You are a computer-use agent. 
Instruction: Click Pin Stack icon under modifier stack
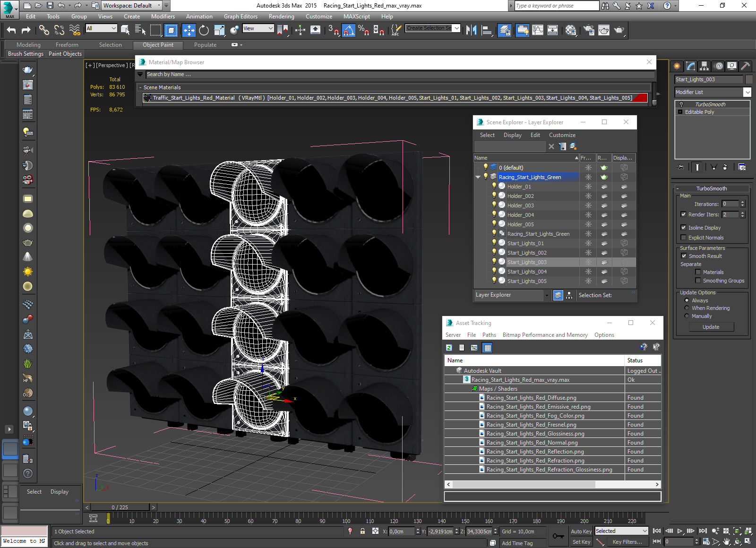[x=681, y=167]
